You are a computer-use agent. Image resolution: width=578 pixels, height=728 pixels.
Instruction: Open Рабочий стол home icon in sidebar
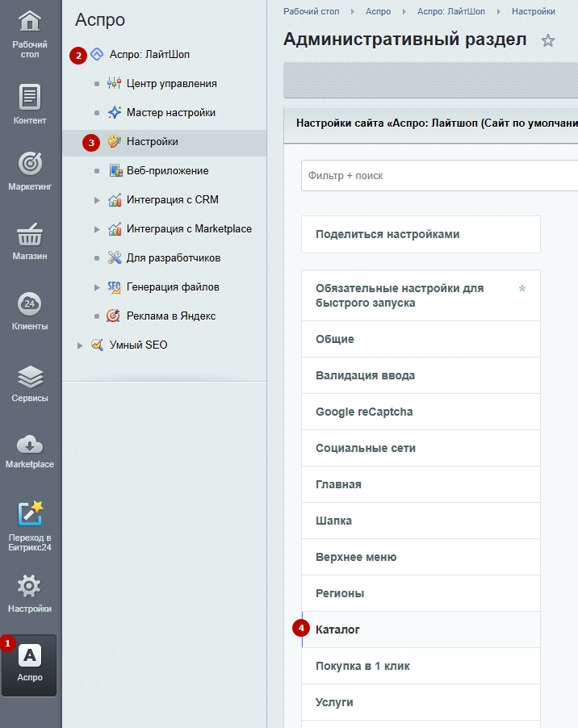(30, 21)
